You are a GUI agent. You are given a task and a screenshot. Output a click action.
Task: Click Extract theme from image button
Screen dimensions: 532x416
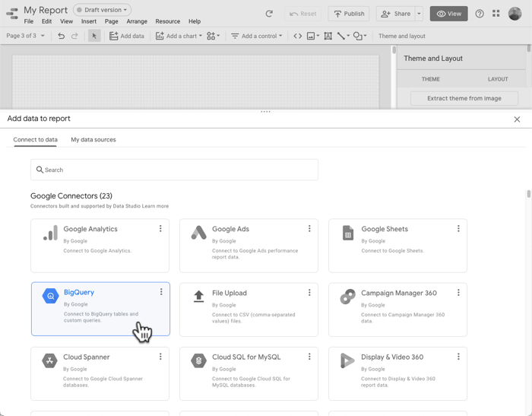tap(464, 98)
